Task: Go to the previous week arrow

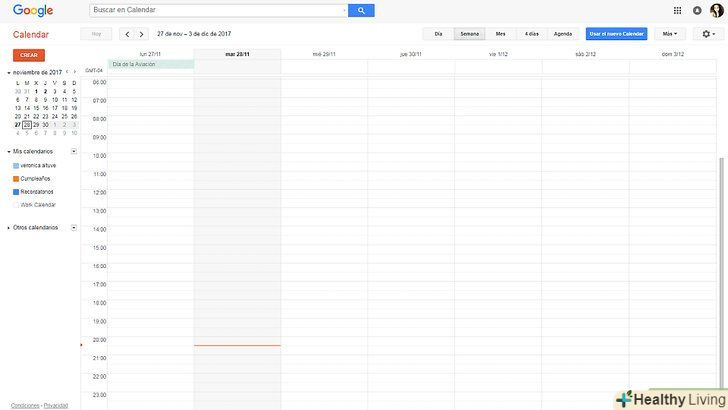Action: pyautogui.click(x=127, y=34)
